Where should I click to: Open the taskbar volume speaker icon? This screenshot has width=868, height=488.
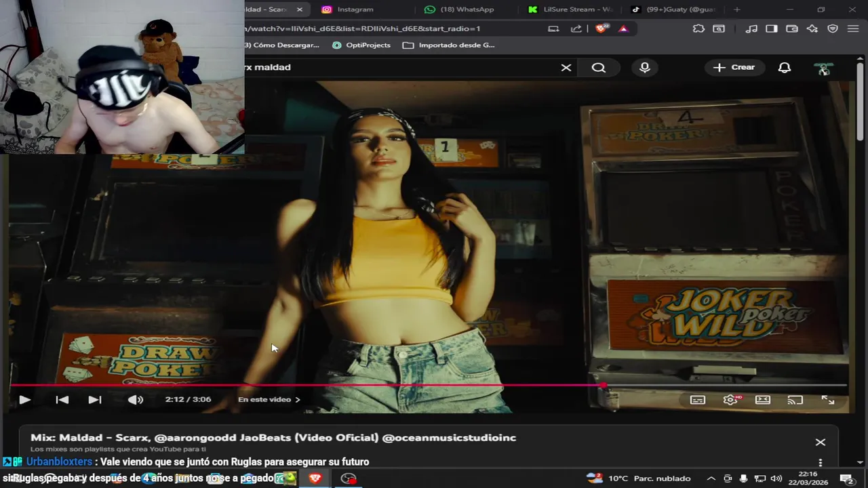(x=776, y=479)
